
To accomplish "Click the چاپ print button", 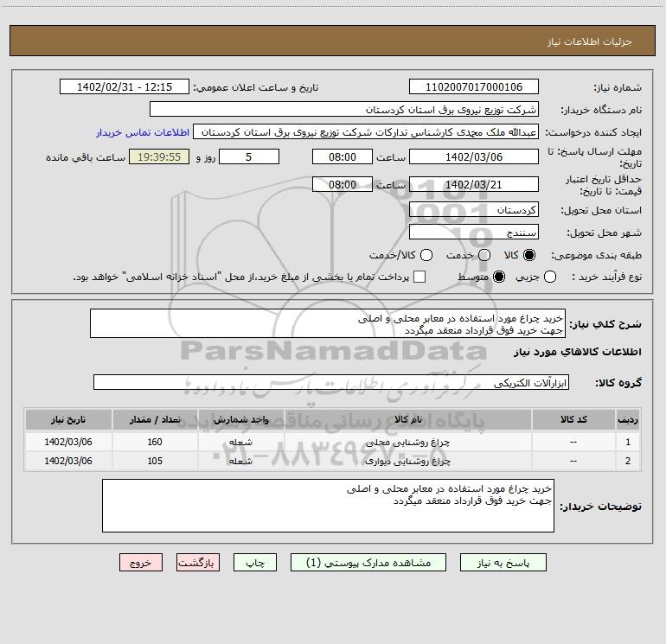I will pos(255,563).
